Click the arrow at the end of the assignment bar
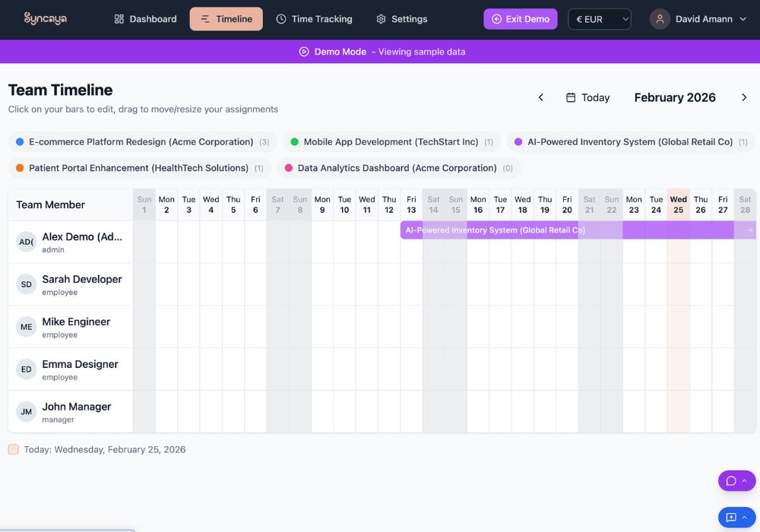The width and height of the screenshot is (760, 532). click(749, 230)
